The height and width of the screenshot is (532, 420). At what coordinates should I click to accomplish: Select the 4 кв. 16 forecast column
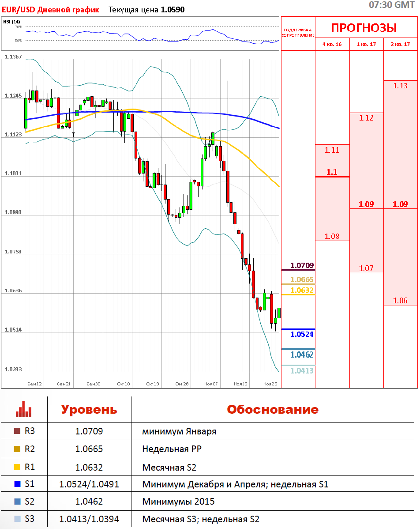click(332, 44)
